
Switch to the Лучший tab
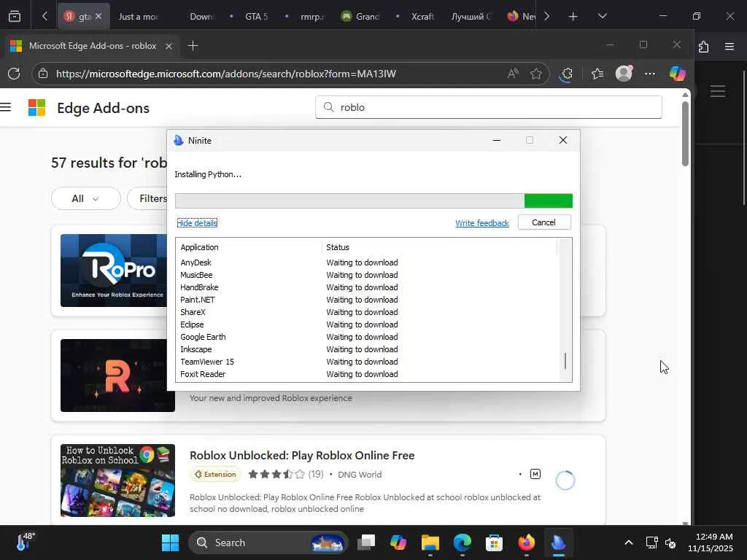[x=471, y=17]
